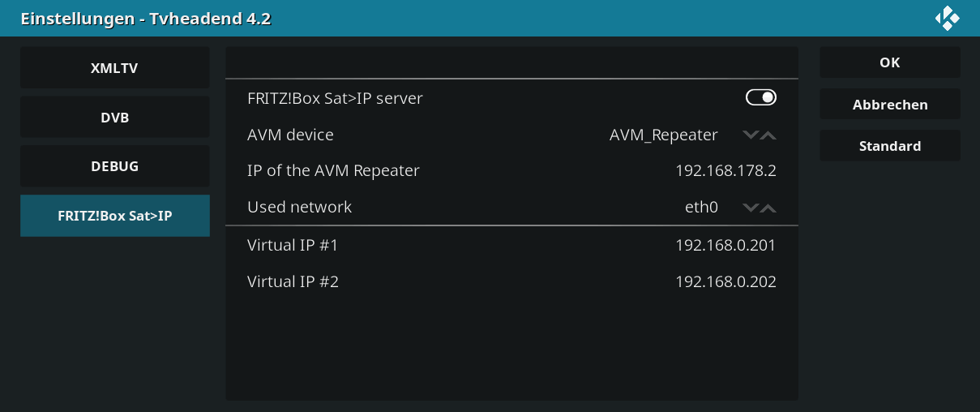Confirm settings with the OK button
This screenshot has height=412, width=980.
click(x=890, y=62)
